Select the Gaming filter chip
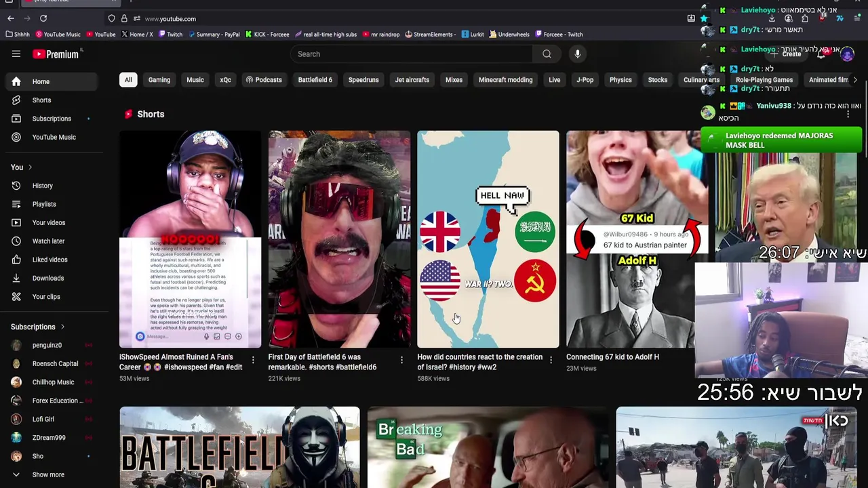This screenshot has width=868, height=488. coord(159,80)
